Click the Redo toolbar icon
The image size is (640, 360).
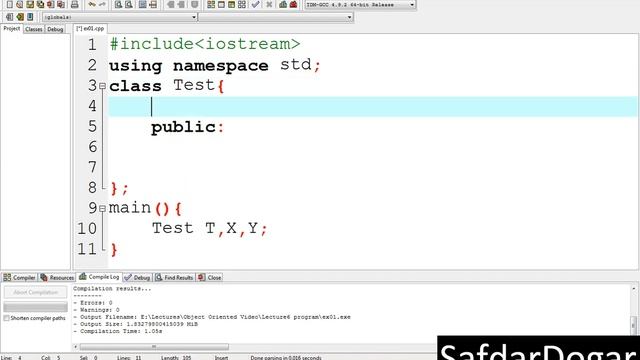(x=102, y=4)
